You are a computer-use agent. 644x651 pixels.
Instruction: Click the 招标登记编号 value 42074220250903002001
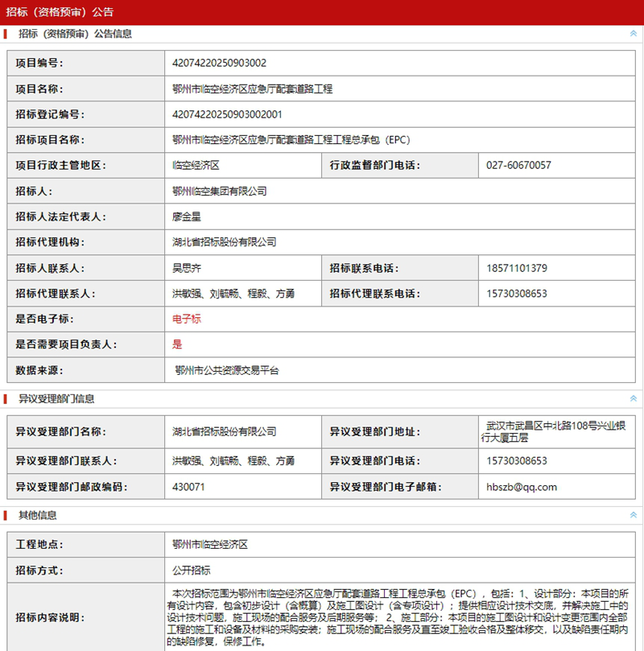(x=227, y=114)
